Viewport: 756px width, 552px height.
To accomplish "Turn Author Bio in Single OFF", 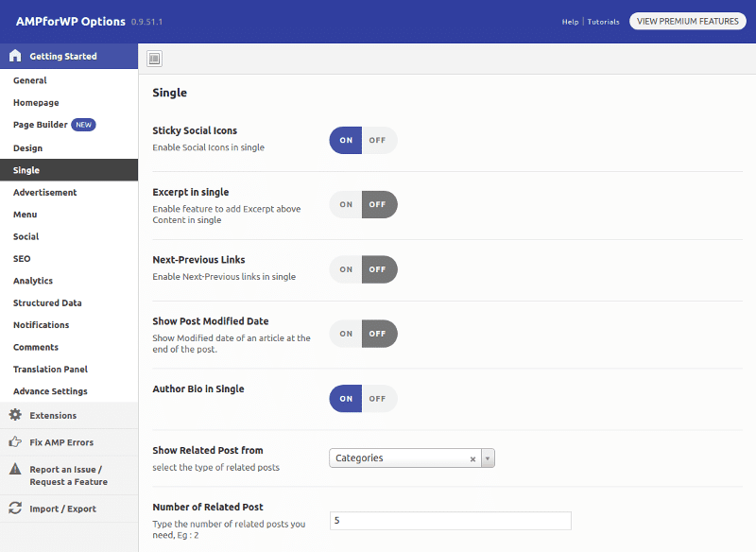I will click(x=380, y=399).
